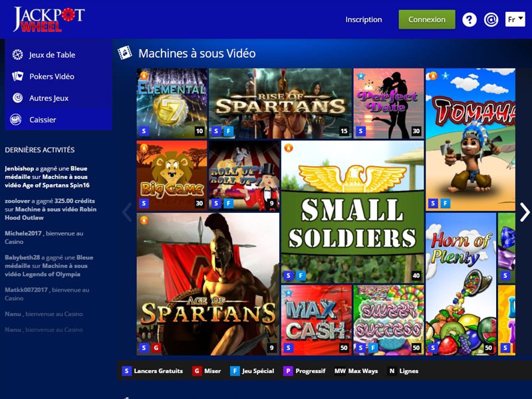
Task: Click the 15 lines badge on Rise of Spartans
Action: [344, 131]
